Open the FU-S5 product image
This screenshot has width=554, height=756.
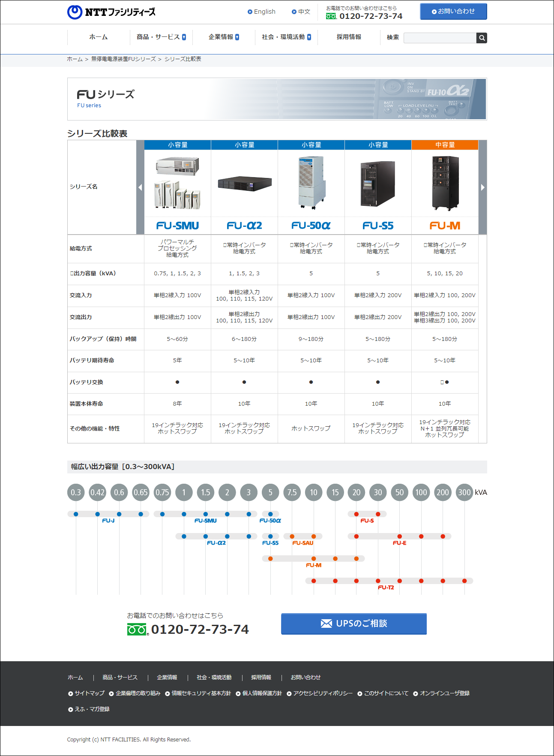[x=378, y=184]
